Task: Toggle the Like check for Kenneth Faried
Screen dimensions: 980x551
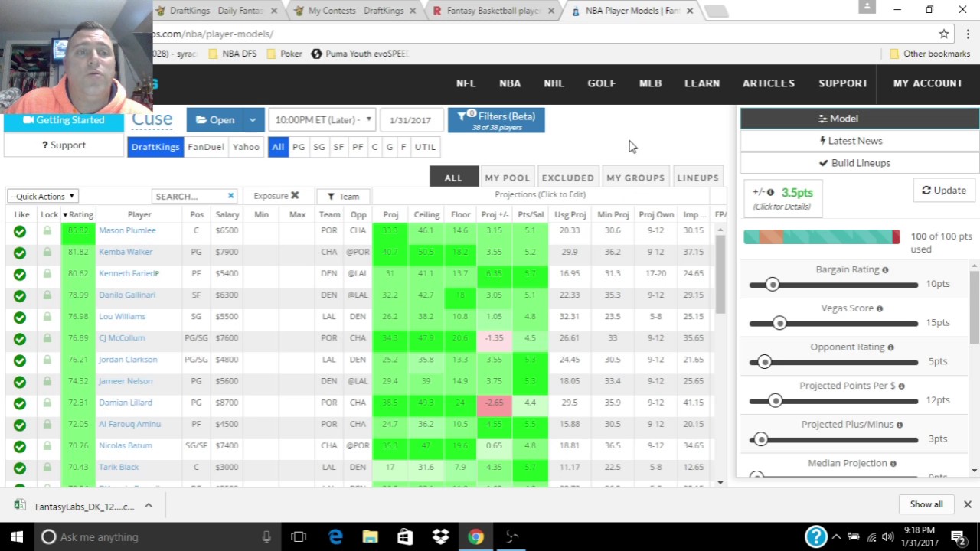Action: click(20, 274)
